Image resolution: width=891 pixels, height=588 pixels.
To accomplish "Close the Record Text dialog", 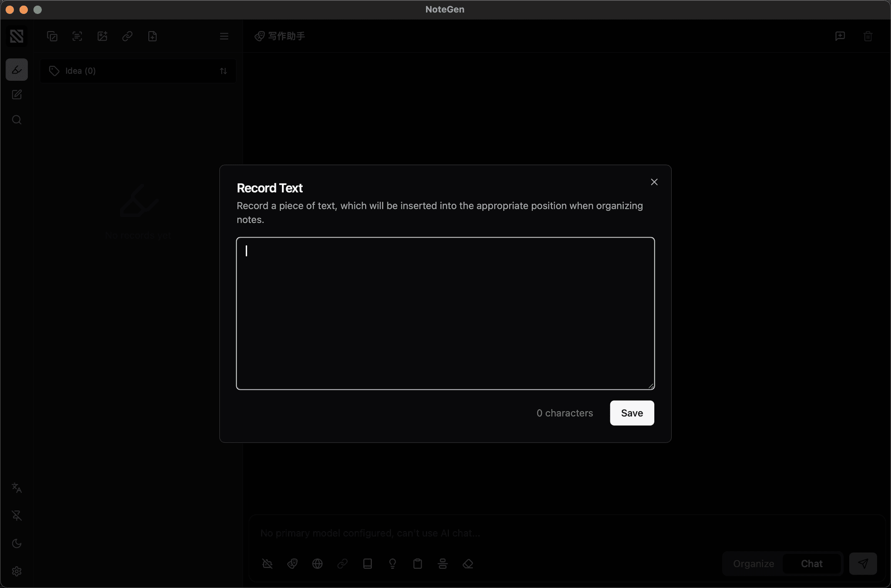I will (x=654, y=182).
